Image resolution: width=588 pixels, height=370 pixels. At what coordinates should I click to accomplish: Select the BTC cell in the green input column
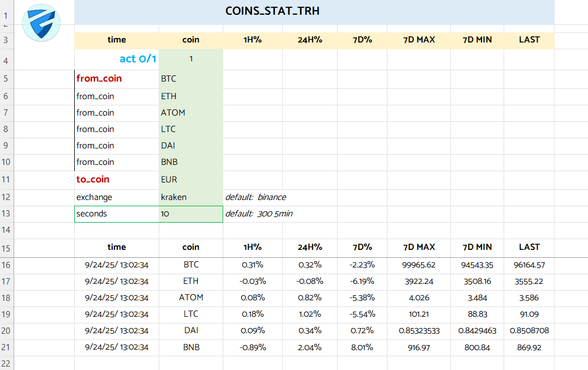click(191, 79)
